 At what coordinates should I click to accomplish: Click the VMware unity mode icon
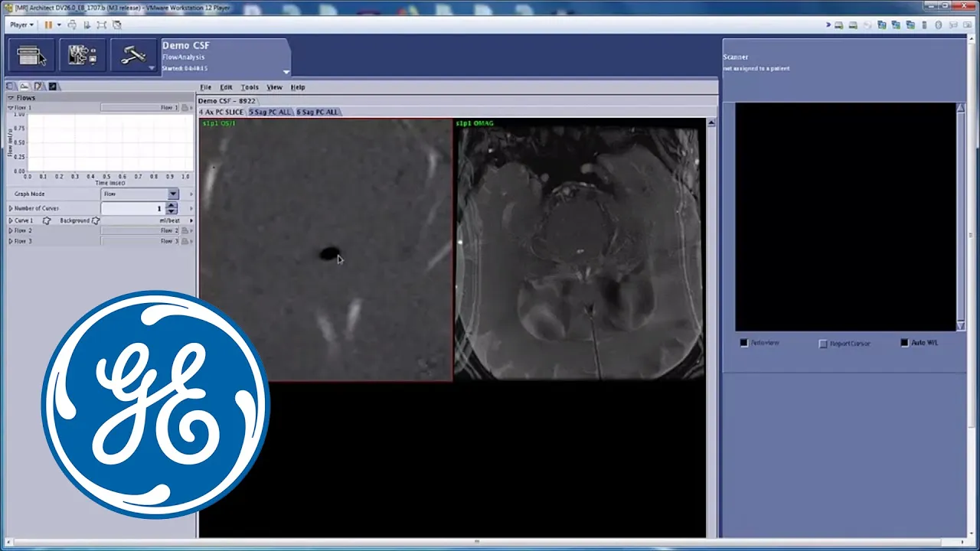[117, 25]
